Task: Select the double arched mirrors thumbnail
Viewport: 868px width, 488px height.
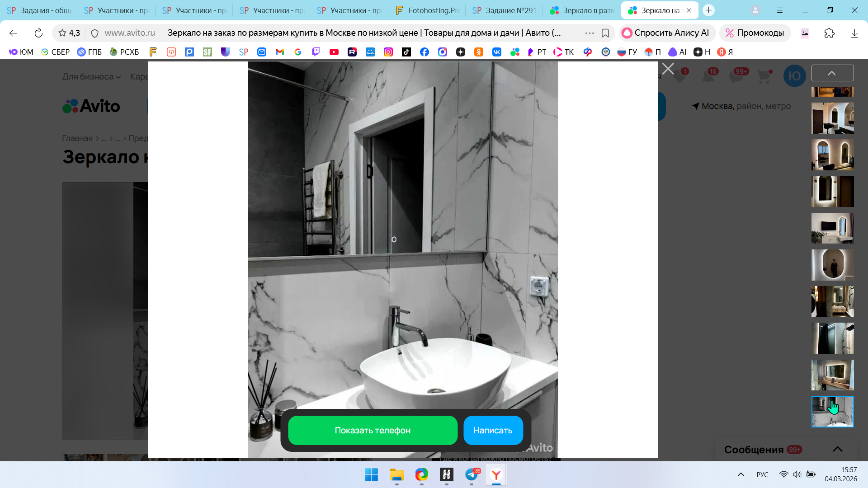Action: click(x=832, y=155)
